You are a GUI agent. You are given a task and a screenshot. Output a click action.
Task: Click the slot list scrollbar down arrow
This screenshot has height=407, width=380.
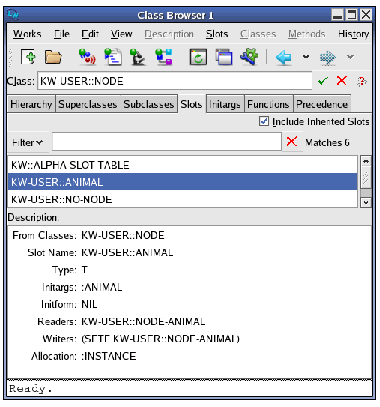point(366,202)
